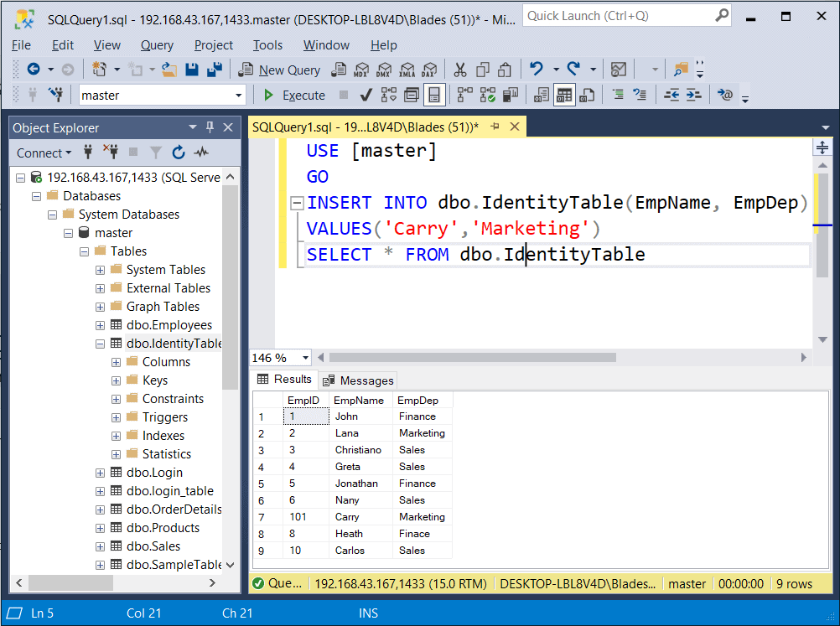Click the Refresh icon in Object Explorer
Image resolution: width=840 pixels, height=626 pixels.
[178, 153]
